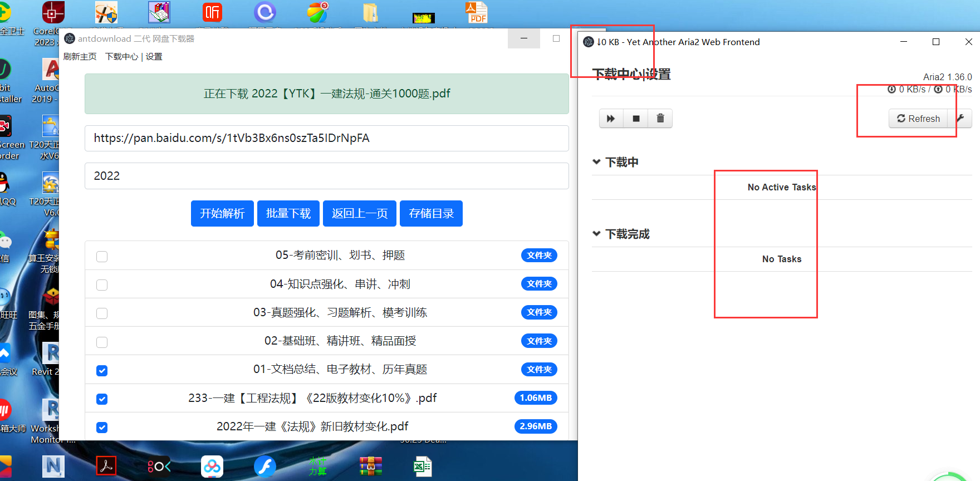Tick the checkbox for 04-知识点强化、串讲、冲刺
Image resolution: width=980 pixels, height=481 pixels.
tap(102, 284)
